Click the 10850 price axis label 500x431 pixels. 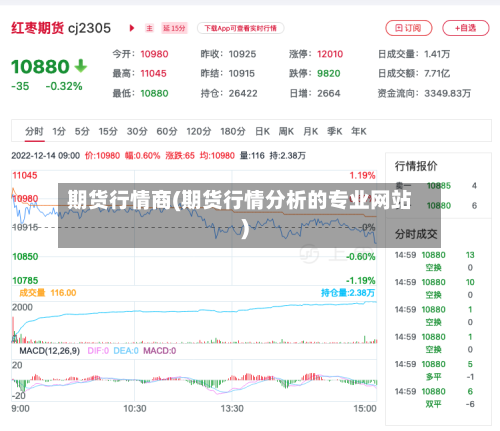pyautogui.click(x=25, y=257)
